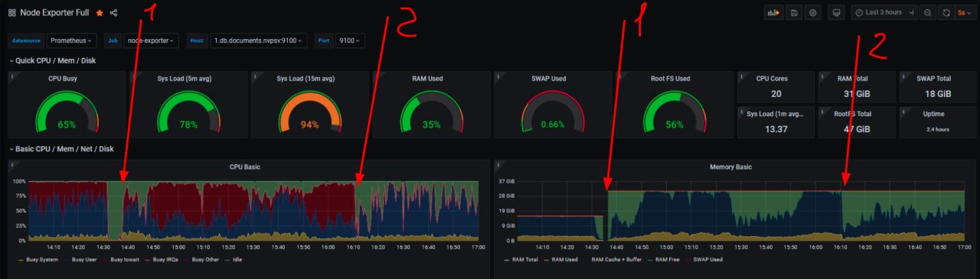Share the dashboard via the share icon
This screenshot has height=279, width=980.
pyautogui.click(x=114, y=13)
